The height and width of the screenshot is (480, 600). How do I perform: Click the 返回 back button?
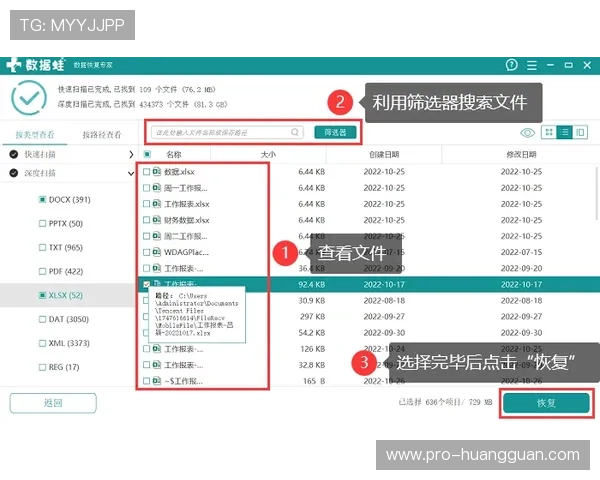point(53,403)
